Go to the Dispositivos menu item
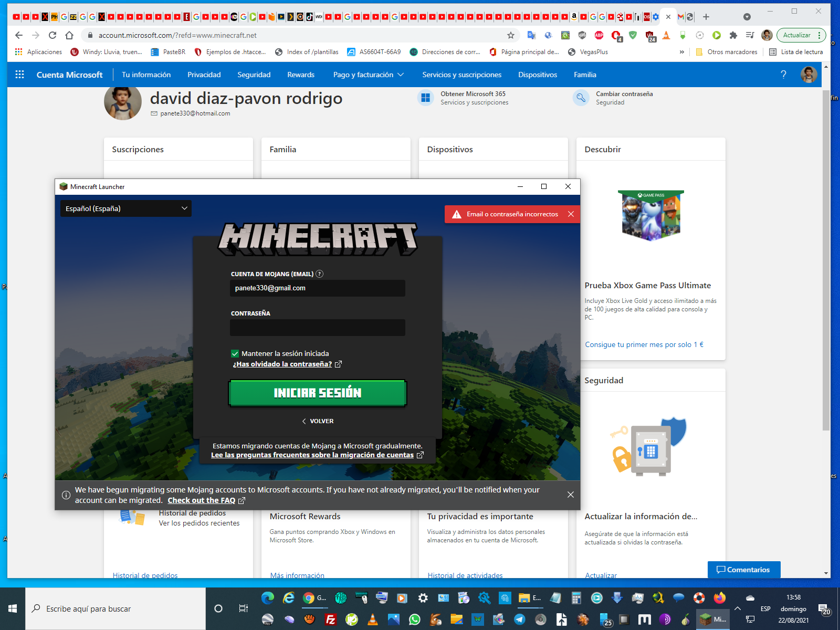840x630 pixels. pyautogui.click(x=537, y=75)
